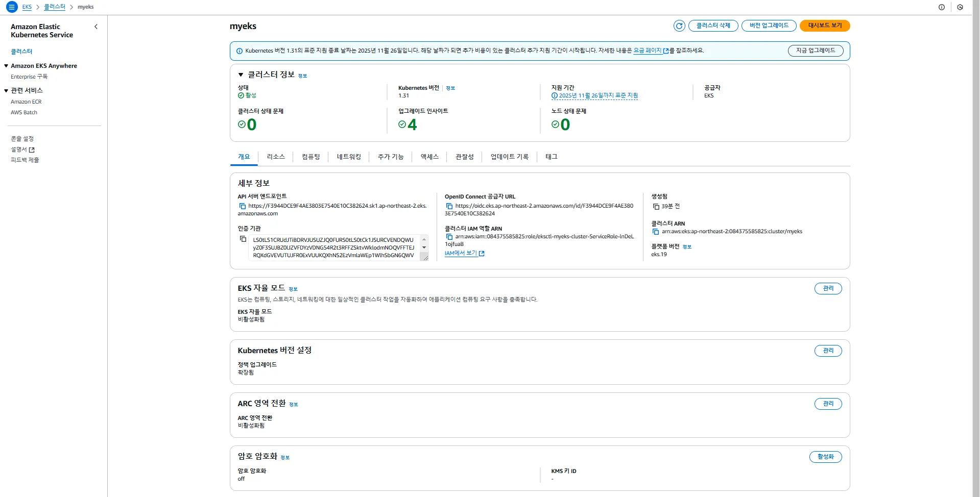Image resolution: width=980 pixels, height=497 pixels.
Task: Open the settings icon in the top-right corner
Action: 960,7
